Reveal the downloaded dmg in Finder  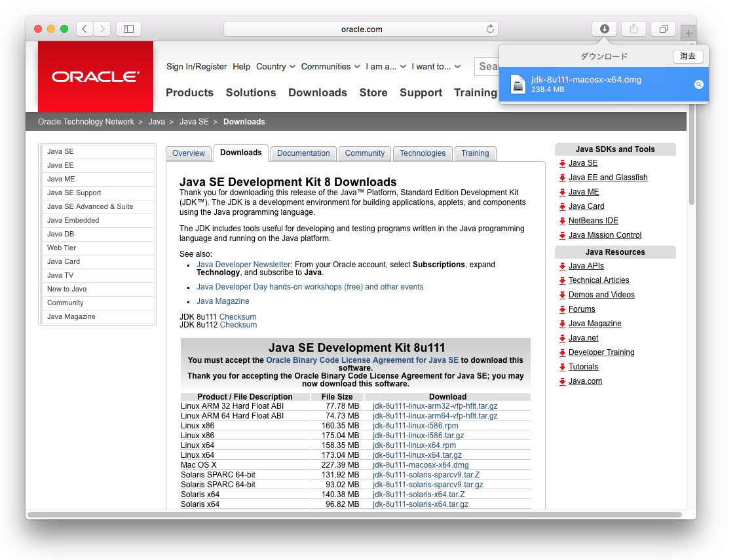699,84
